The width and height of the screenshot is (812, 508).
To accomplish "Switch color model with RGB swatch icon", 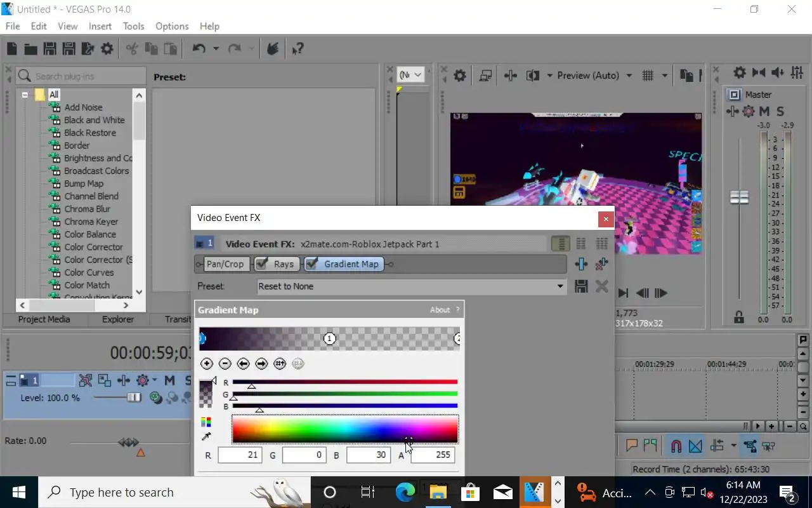I will point(206,422).
